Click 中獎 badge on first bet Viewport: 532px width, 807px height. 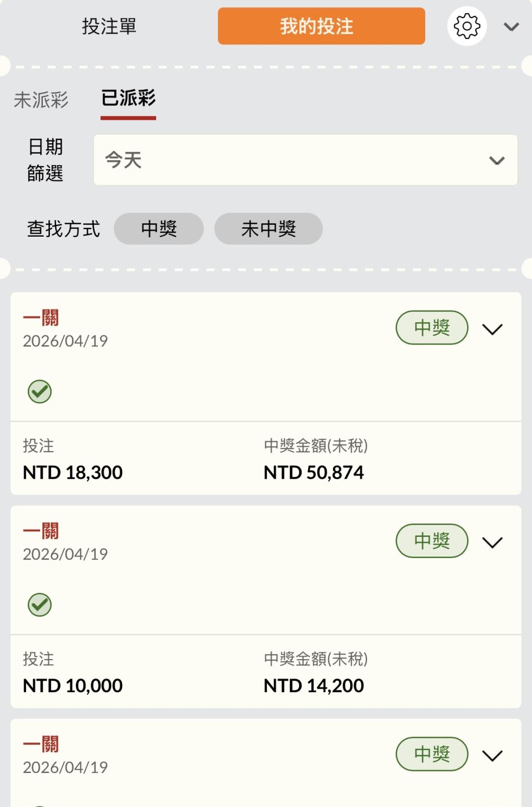pos(432,327)
